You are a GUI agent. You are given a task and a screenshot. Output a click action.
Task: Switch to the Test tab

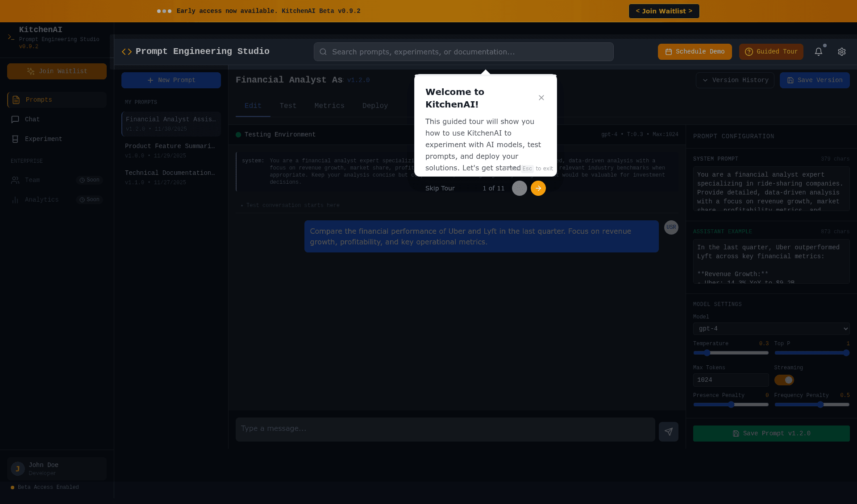288,106
